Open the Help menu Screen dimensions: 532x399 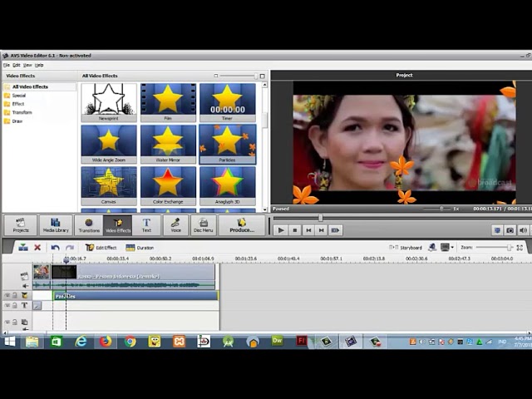pos(39,65)
